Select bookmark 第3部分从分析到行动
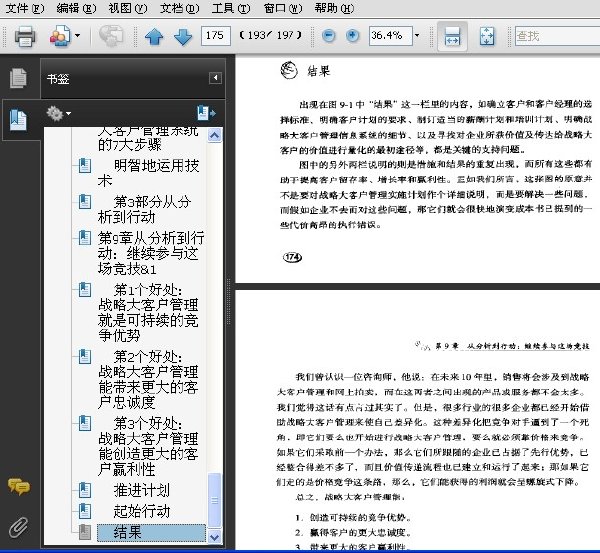This screenshot has width=600, height=553. tap(145, 209)
